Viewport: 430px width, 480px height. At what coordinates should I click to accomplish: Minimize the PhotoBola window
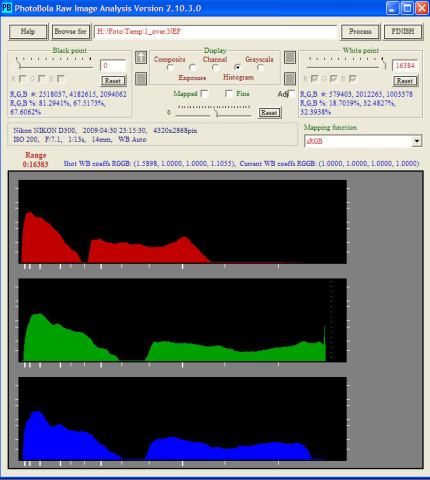[393, 8]
